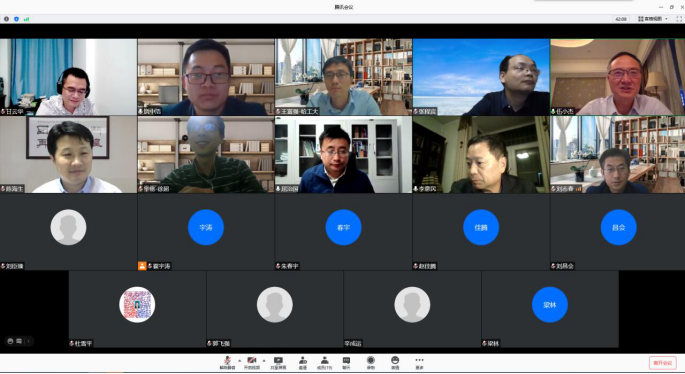This screenshot has width=685, height=374.
Task: Open the invite participants icon
Action: click(x=302, y=362)
